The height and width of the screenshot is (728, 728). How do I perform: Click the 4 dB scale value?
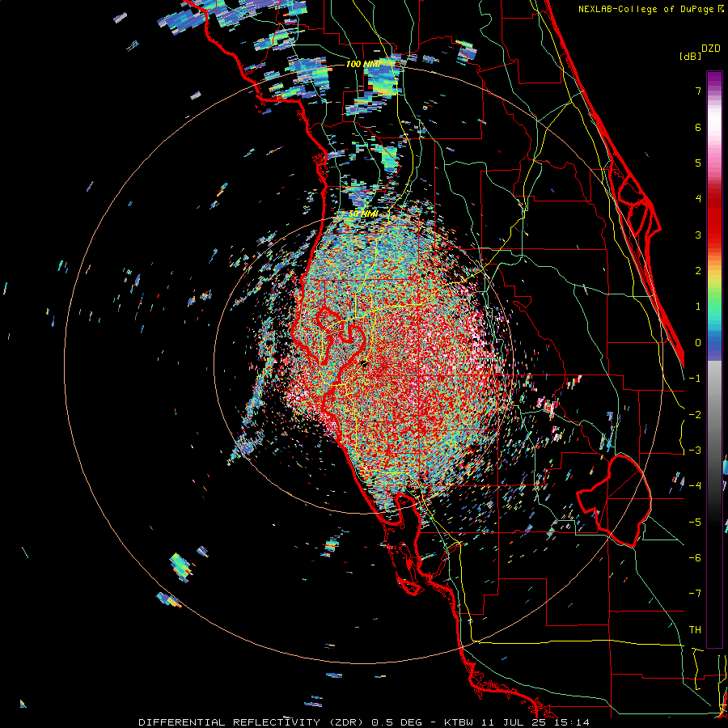pyautogui.click(x=698, y=199)
